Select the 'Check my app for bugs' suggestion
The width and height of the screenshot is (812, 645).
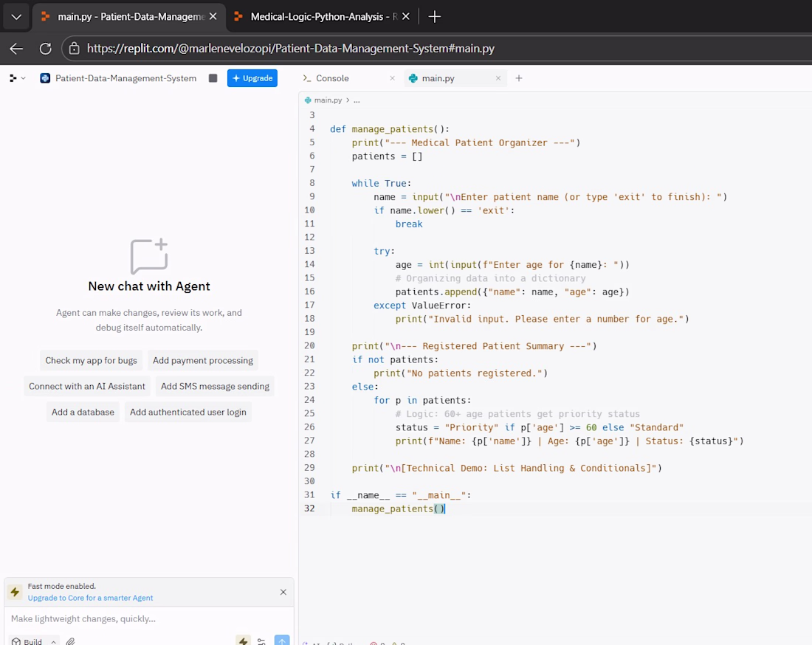91,360
